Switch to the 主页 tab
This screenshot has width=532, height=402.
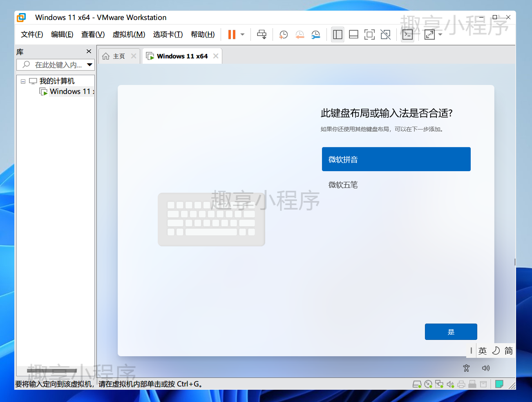pyautogui.click(x=119, y=56)
